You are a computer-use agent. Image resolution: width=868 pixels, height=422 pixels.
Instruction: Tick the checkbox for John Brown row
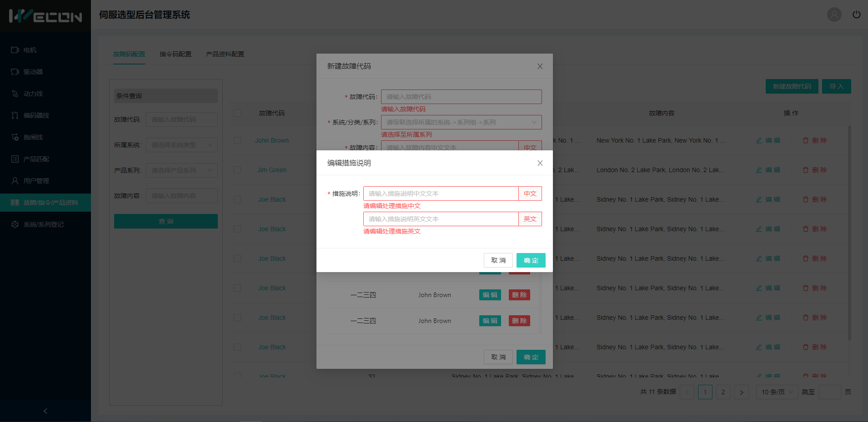point(237,140)
